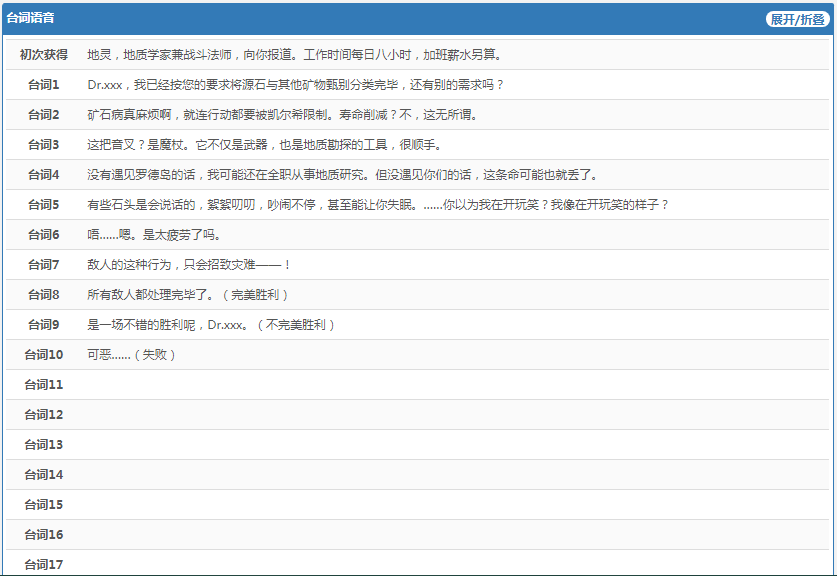Viewport: 837px width, 576px height.
Task: Click the 台词语音 header title
Action: coord(31,18)
